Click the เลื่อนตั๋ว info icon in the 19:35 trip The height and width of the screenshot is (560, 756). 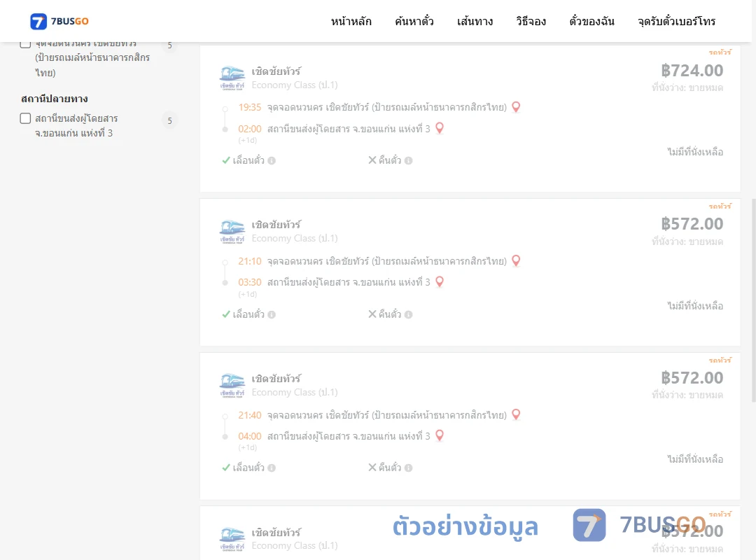pyautogui.click(x=272, y=160)
